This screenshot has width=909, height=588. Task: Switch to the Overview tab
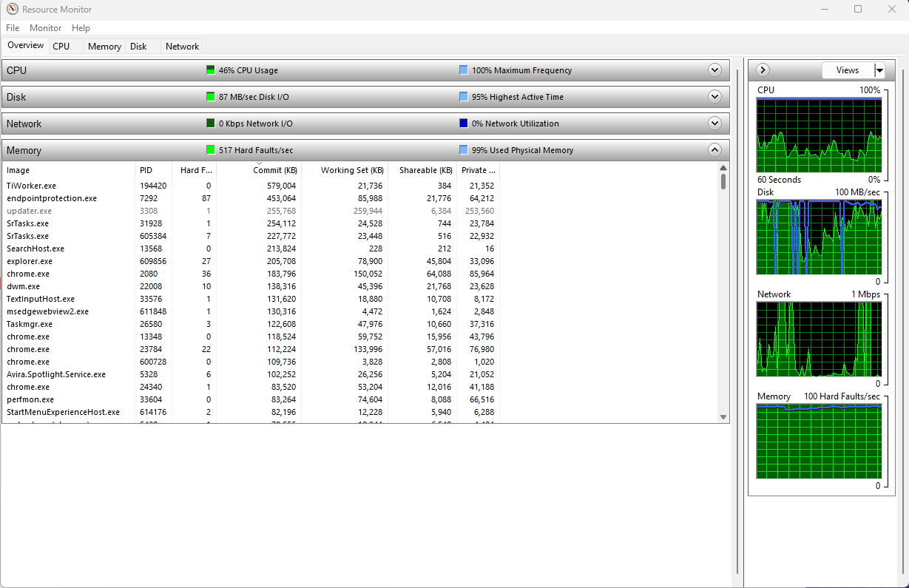click(26, 45)
